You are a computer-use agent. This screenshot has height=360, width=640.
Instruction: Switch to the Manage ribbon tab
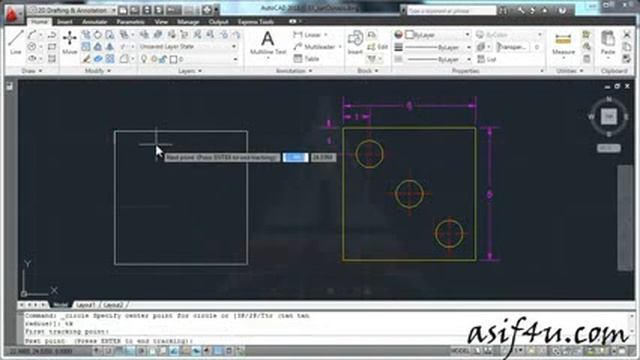(188, 22)
